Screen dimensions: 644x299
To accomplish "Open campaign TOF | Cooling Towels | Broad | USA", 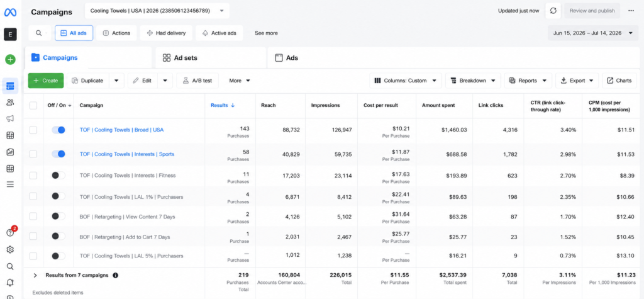I will tap(121, 130).
